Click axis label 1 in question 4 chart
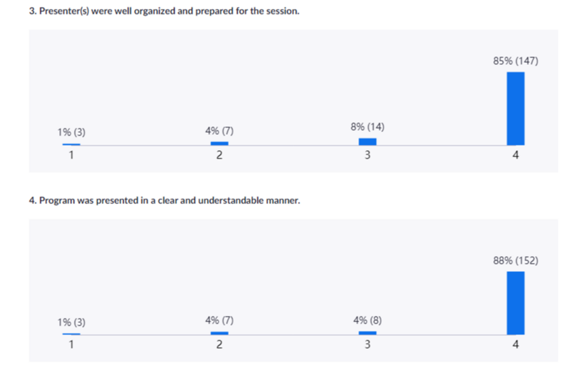This screenshot has height=366, width=588. pos(72,345)
